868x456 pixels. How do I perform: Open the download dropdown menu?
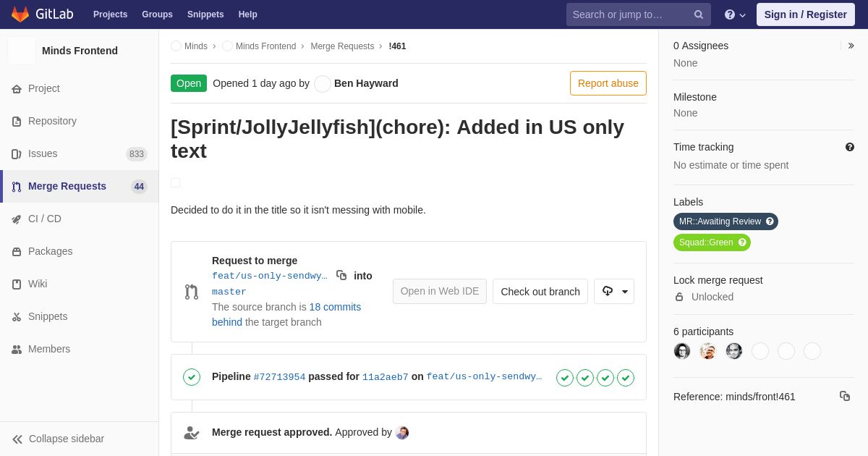coord(614,291)
